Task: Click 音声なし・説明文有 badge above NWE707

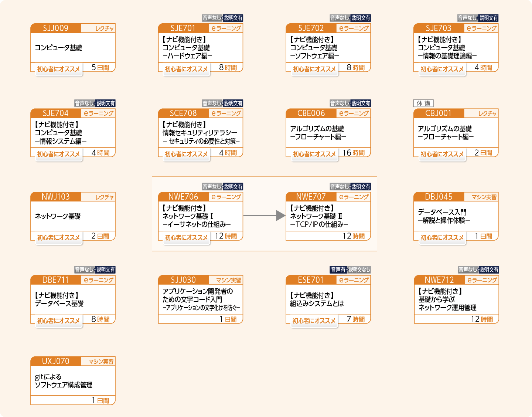Action: 350,187
